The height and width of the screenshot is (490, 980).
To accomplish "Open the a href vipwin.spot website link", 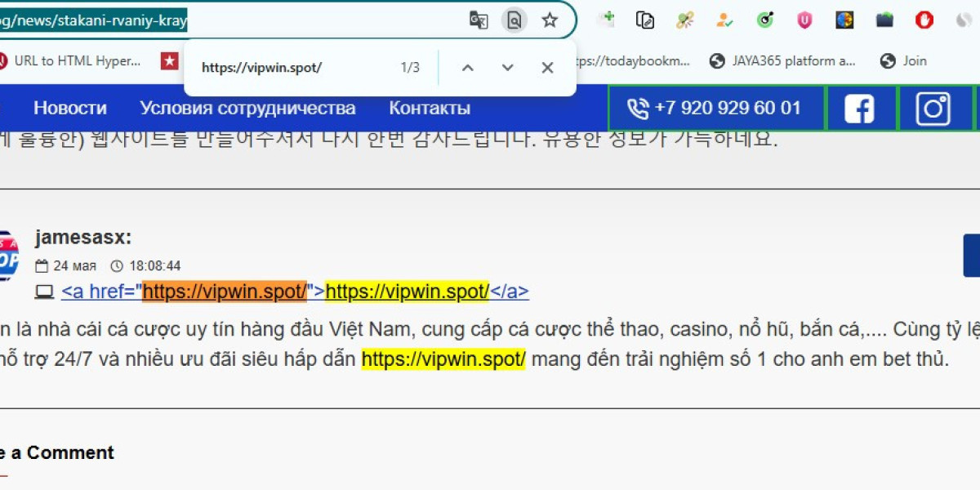I will pos(295,292).
